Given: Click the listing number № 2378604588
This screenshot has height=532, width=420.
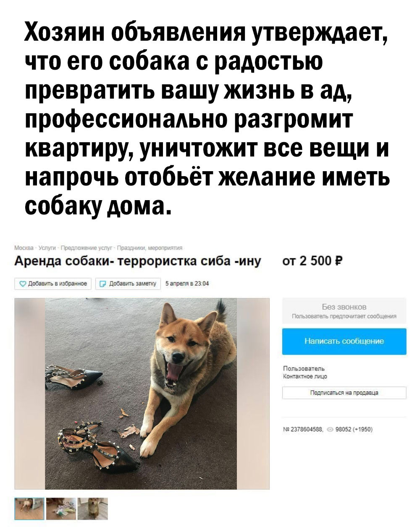Looking at the screenshot, I should 304,429.
